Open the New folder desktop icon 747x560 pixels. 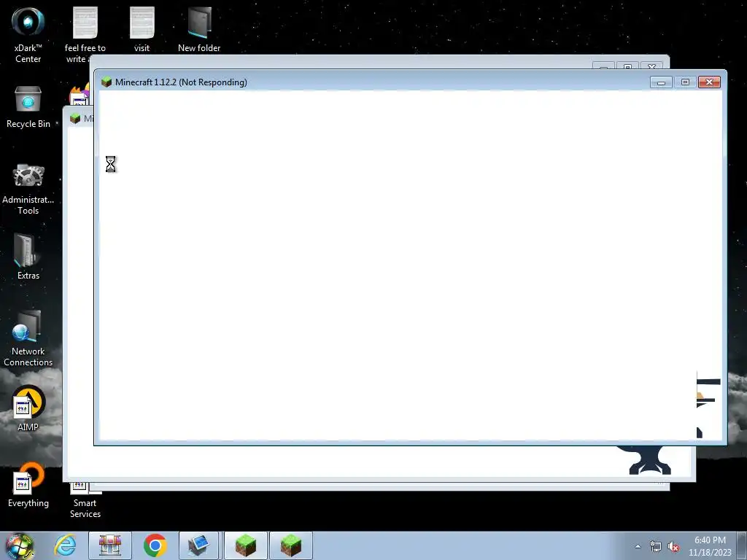(x=199, y=29)
